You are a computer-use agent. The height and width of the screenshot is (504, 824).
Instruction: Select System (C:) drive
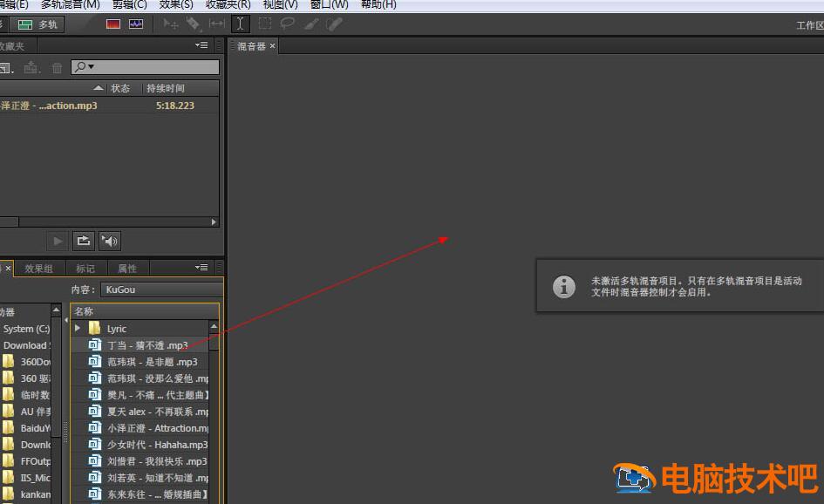(x=26, y=329)
